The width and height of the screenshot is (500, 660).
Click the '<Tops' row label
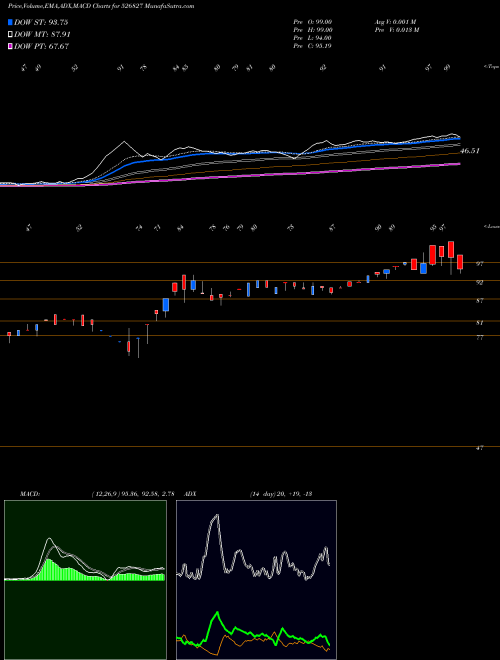pos(491,67)
